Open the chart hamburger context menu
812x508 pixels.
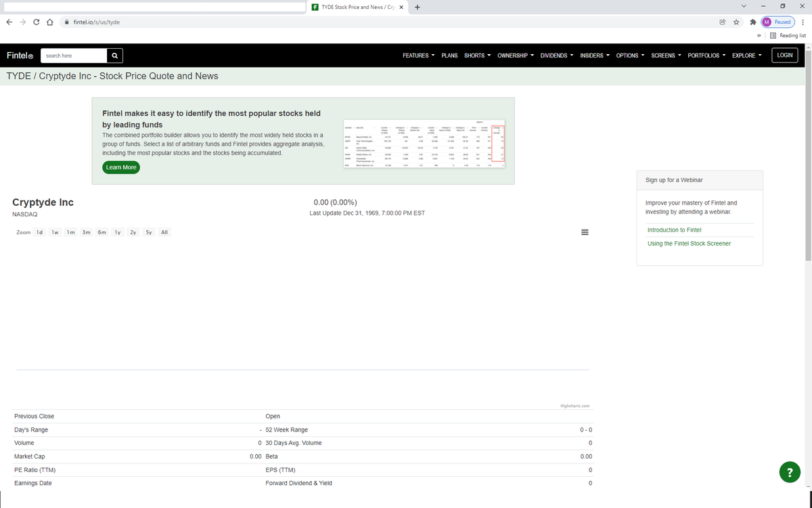tap(585, 232)
